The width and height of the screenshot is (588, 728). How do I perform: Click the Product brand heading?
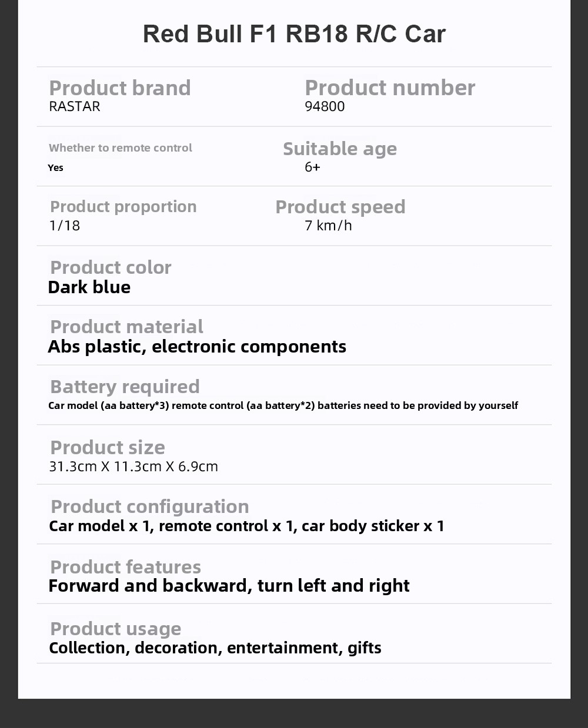click(x=120, y=88)
